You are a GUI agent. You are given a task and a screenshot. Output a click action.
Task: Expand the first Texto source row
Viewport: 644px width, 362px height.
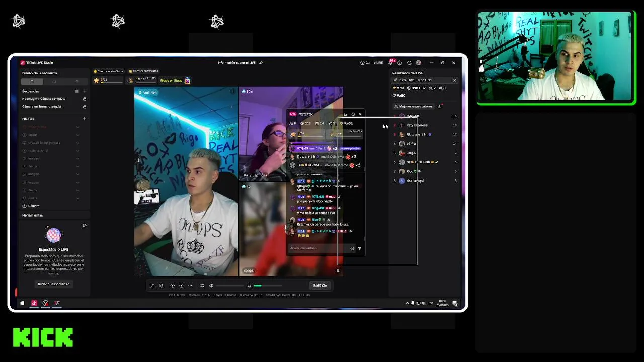click(77, 166)
